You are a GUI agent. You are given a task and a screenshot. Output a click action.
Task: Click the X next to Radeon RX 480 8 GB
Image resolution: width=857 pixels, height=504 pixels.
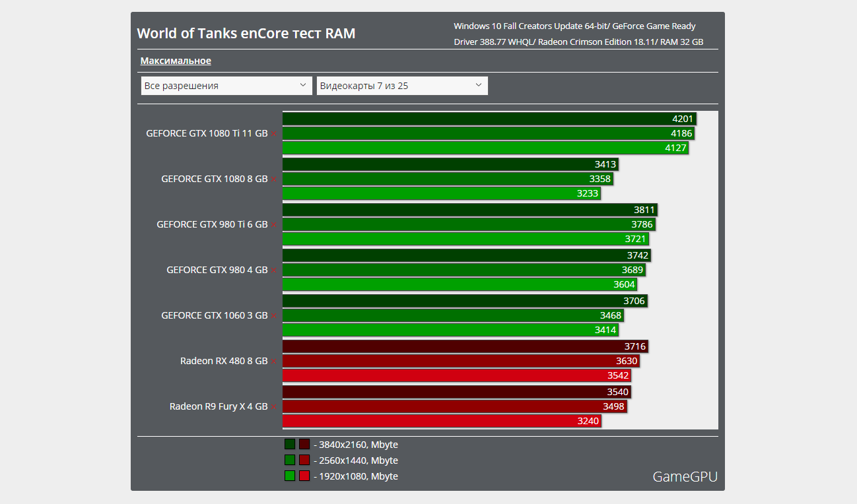(x=273, y=362)
